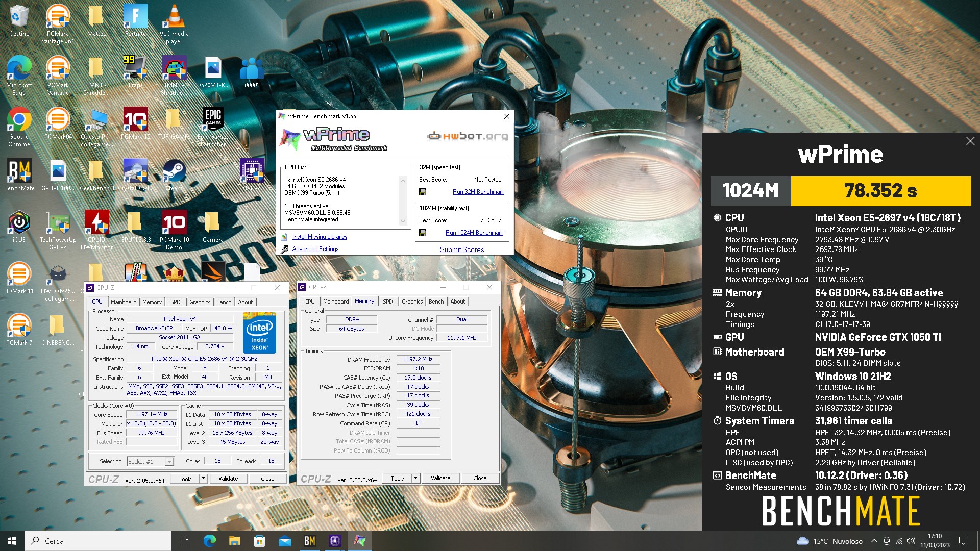
Task: Open BenchMate from the taskbar
Action: (x=310, y=541)
